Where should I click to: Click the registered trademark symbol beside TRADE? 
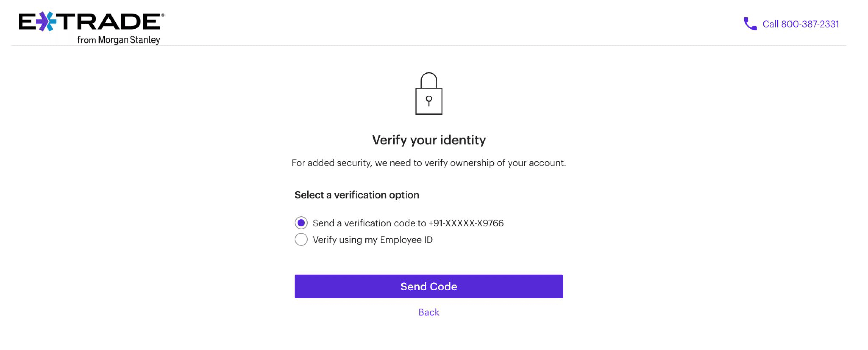(x=163, y=15)
